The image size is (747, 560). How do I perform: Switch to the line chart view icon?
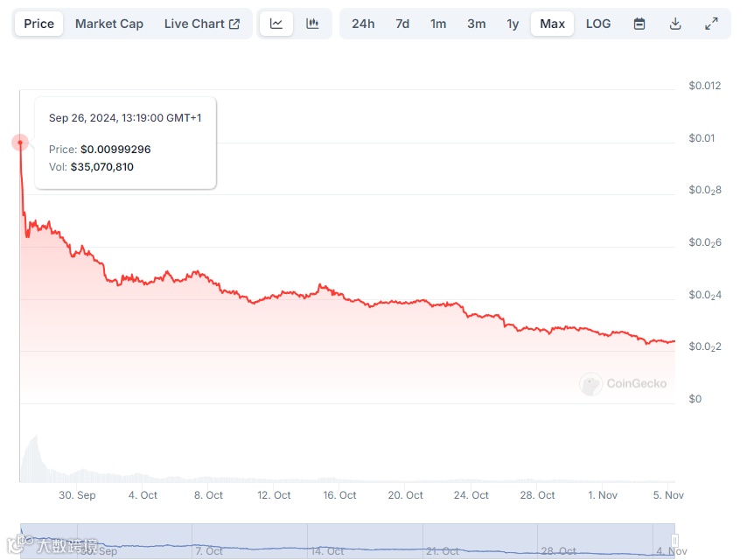(276, 24)
